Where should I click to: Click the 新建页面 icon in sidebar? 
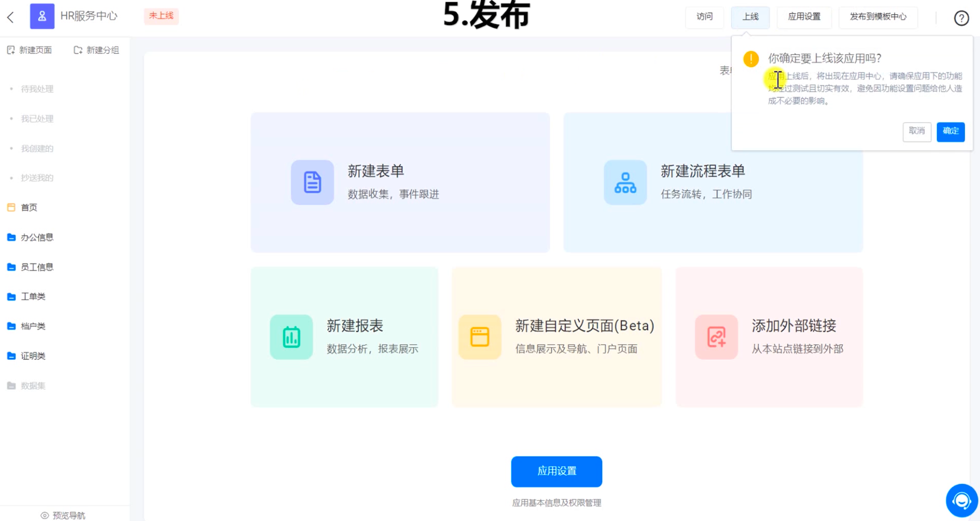(11, 50)
